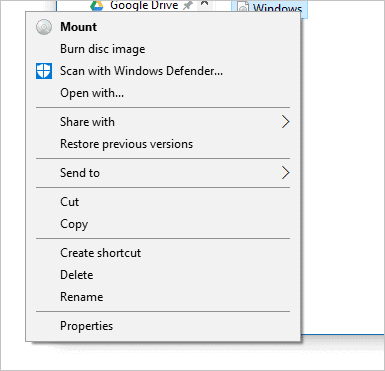Choose Copy from the context menu
The width and height of the screenshot is (385, 371).
click(163, 224)
